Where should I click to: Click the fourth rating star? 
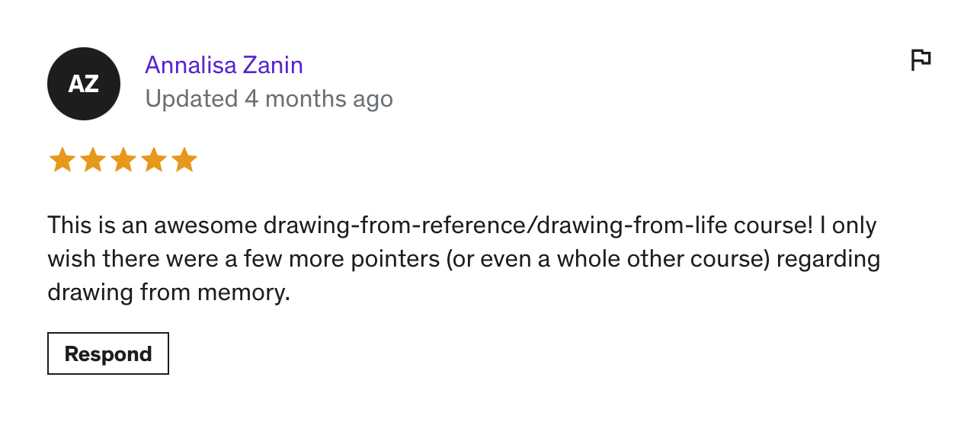(x=153, y=161)
